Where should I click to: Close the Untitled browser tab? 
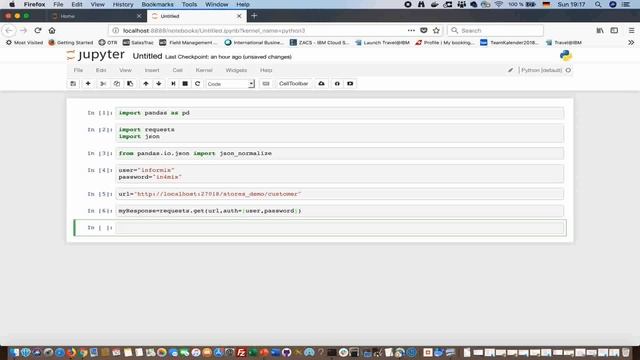click(239, 16)
